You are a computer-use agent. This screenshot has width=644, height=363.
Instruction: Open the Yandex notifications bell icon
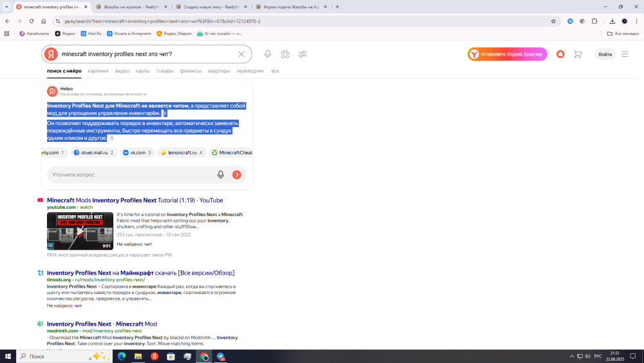tap(560, 54)
